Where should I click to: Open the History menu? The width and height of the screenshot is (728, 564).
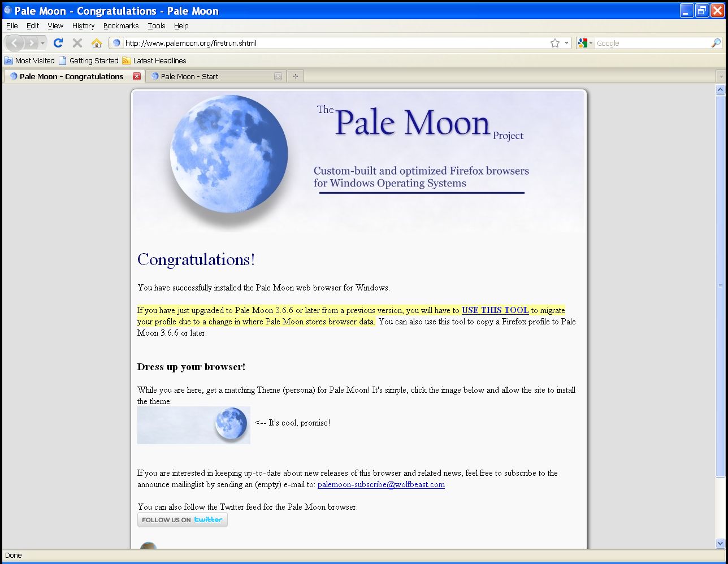tap(83, 25)
